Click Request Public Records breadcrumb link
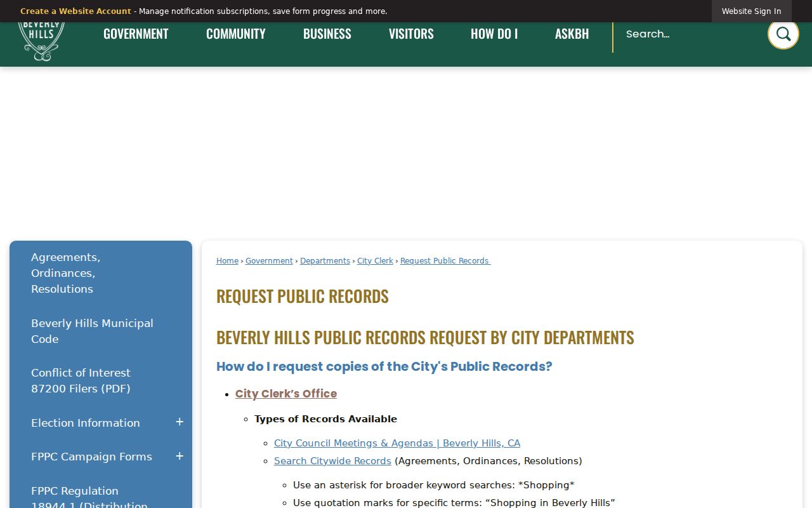This screenshot has width=812, height=508. pyautogui.click(x=445, y=261)
